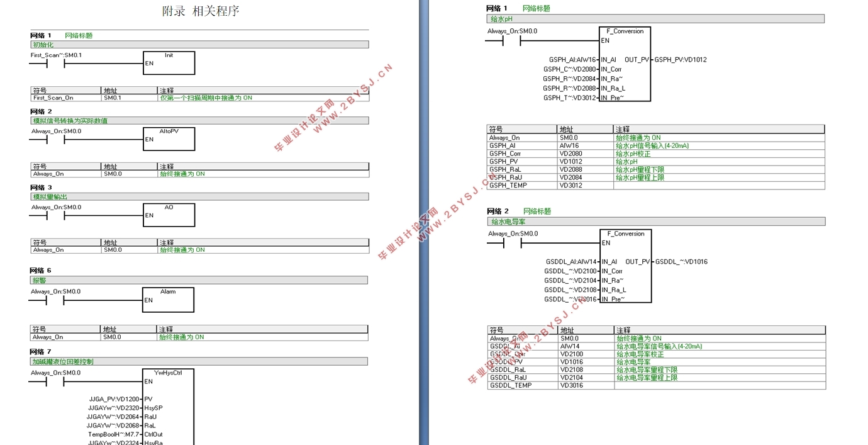Select F_Conversion block in 给水电导率 network
This screenshot has width=868, height=445.
point(625,266)
